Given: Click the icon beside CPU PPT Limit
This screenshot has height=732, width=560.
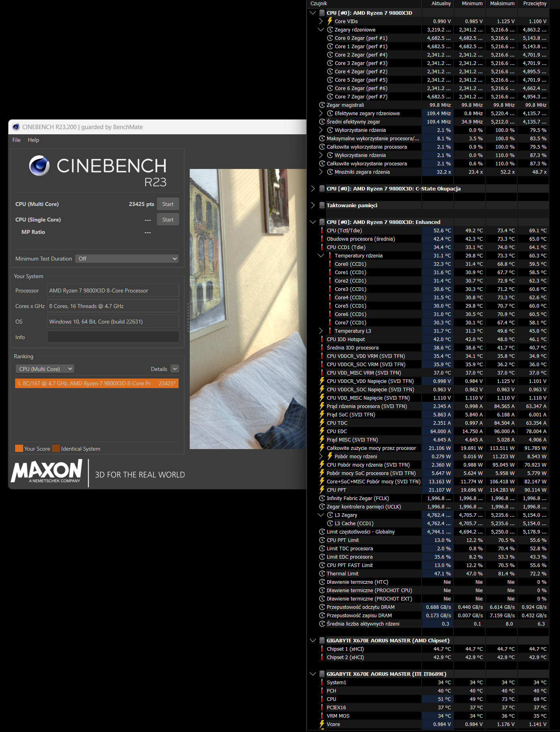Looking at the screenshot, I should pos(322,540).
